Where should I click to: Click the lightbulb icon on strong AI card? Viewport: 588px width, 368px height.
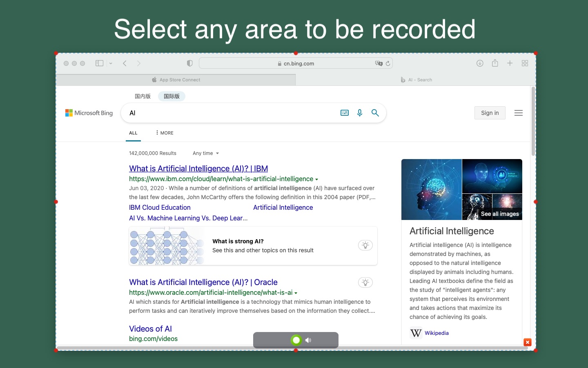pyautogui.click(x=365, y=245)
